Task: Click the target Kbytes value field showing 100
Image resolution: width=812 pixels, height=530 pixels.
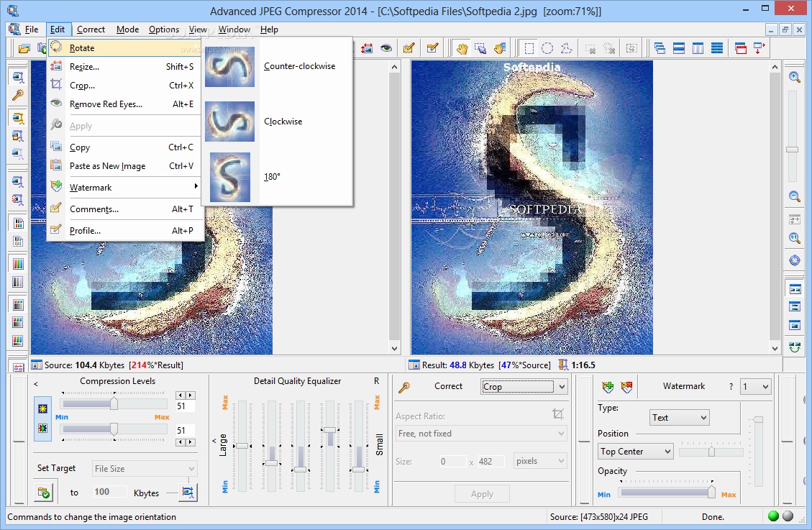Action: click(109, 492)
